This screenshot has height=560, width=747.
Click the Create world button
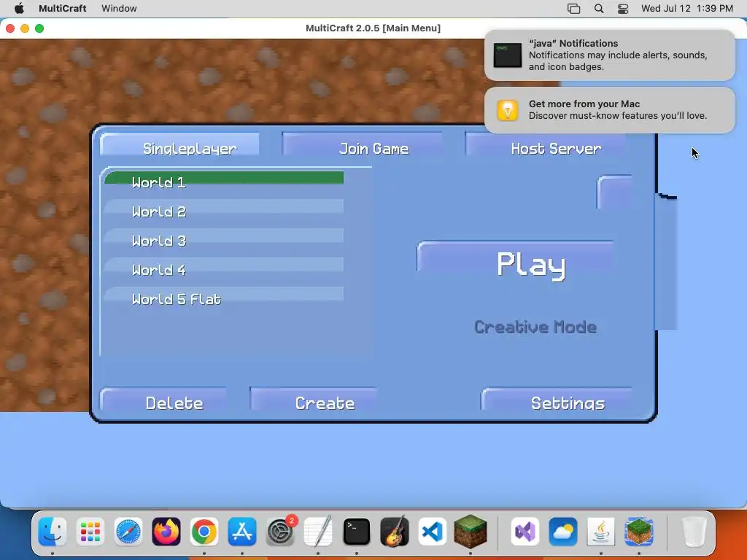tap(314, 400)
